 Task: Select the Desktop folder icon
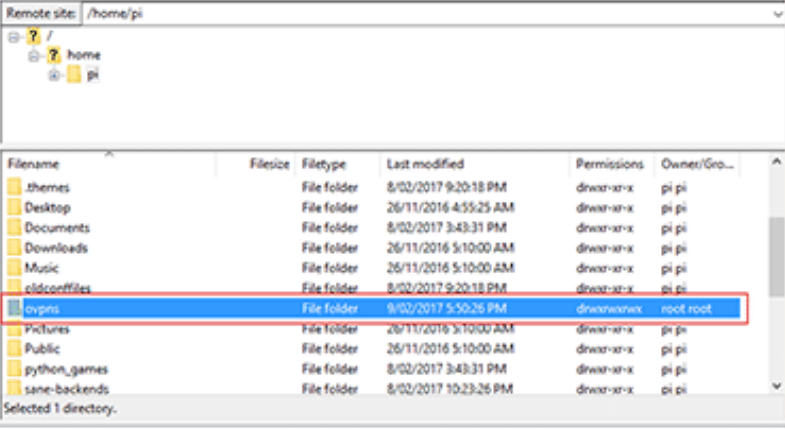(x=14, y=207)
